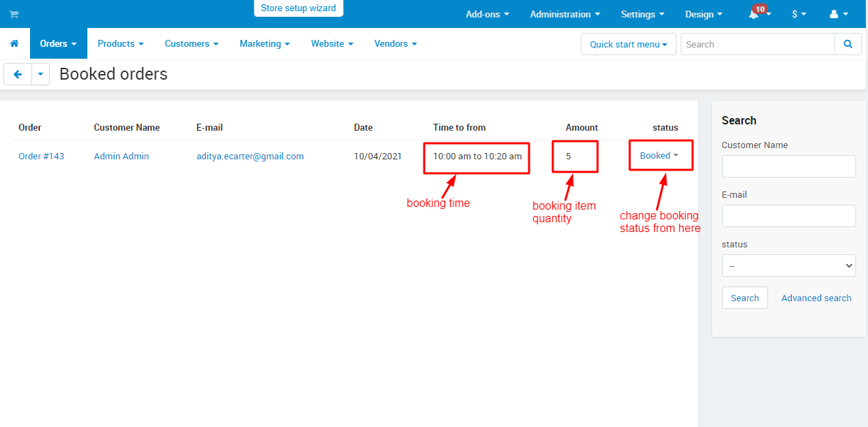
Task: Open the Orders tab menu
Action: (59, 43)
